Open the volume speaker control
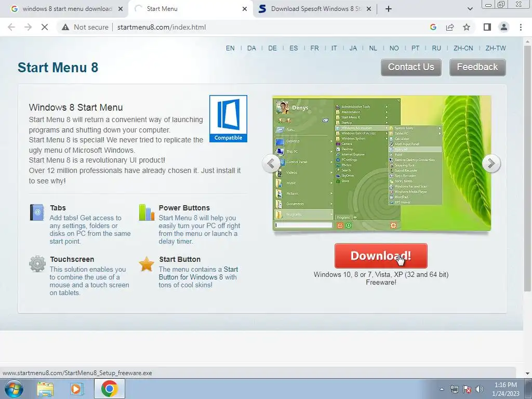The height and width of the screenshot is (399, 532). [x=479, y=389]
